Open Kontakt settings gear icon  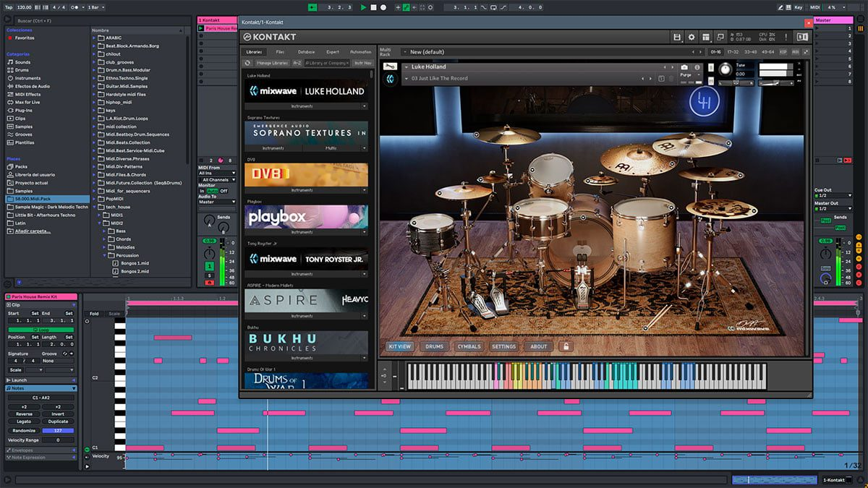point(692,37)
